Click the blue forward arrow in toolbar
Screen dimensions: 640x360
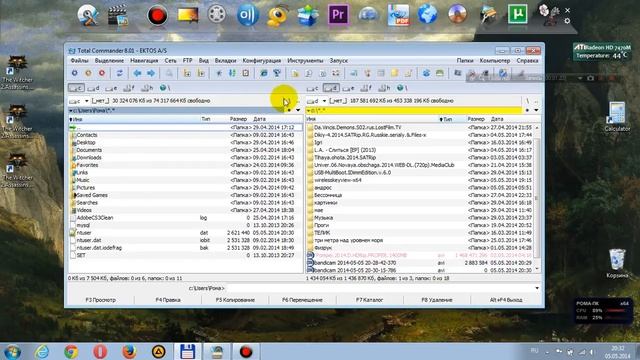(151, 73)
